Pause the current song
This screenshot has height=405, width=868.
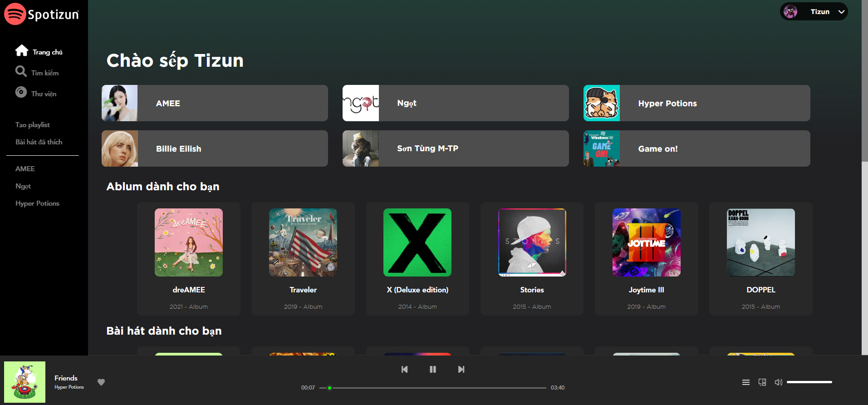click(x=433, y=370)
